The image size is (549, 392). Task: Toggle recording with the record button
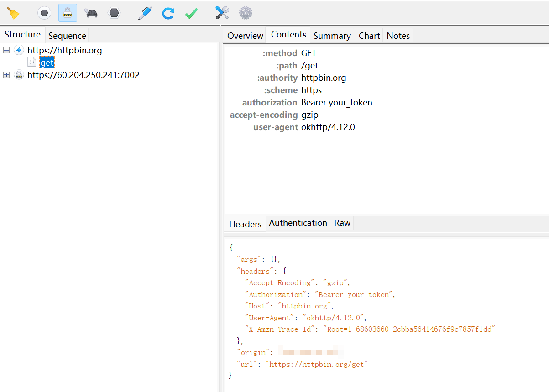point(44,13)
